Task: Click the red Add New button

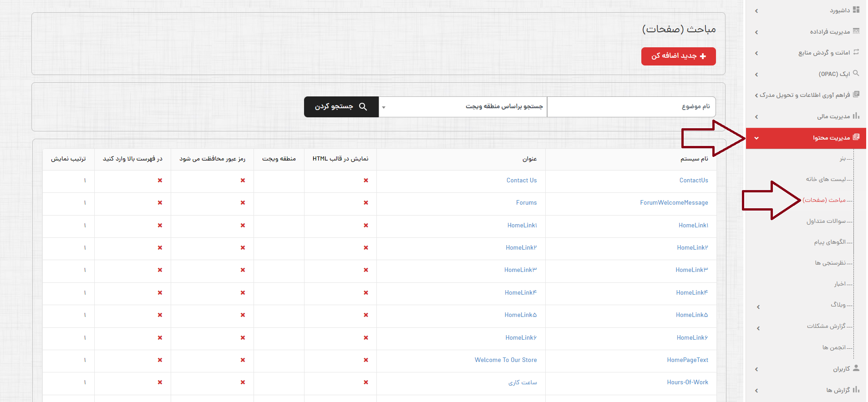Action: point(678,56)
